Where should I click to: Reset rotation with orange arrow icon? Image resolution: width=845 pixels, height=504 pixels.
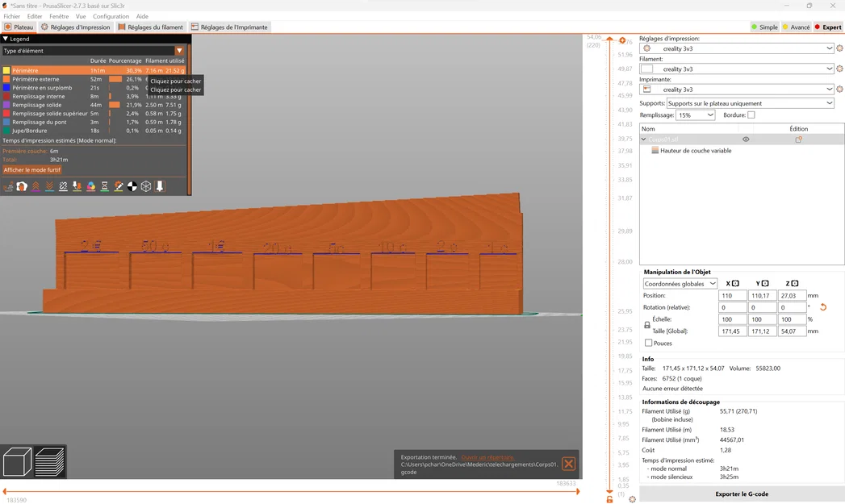click(x=823, y=307)
